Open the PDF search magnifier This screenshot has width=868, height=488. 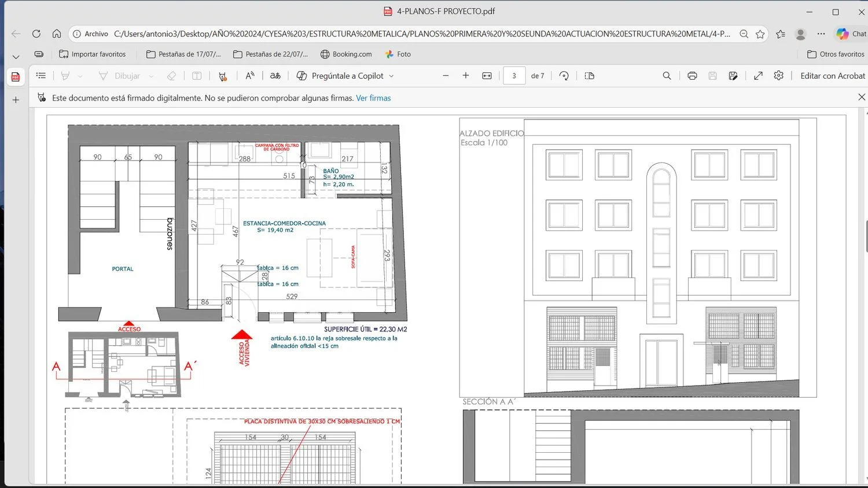pos(667,76)
